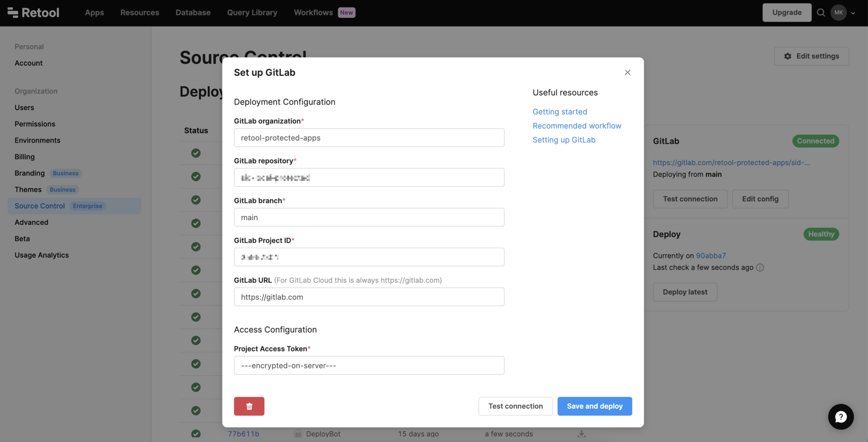868x442 pixels.
Task: Open the MK user avatar menu
Action: (x=839, y=13)
